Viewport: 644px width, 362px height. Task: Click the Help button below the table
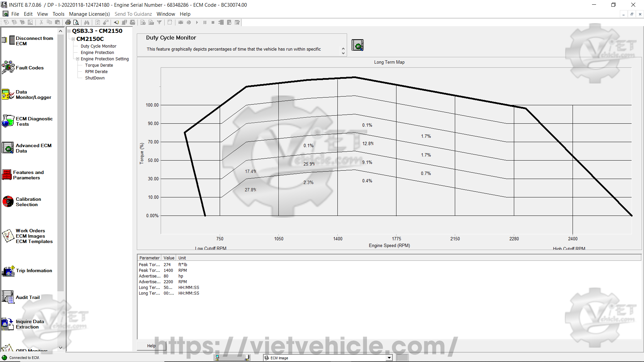click(x=151, y=346)
